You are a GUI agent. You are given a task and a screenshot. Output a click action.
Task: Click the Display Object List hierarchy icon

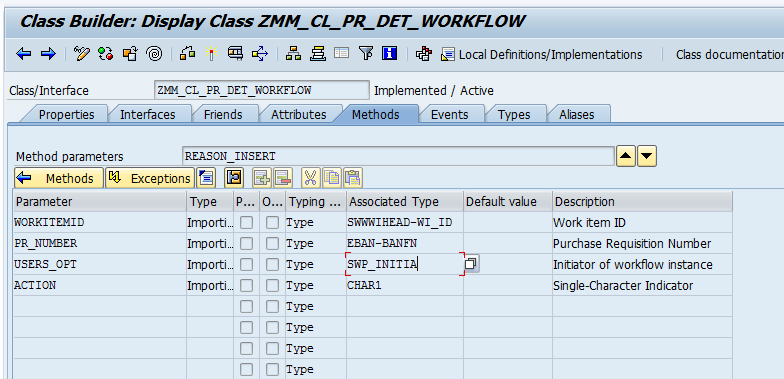pos(294,54)
